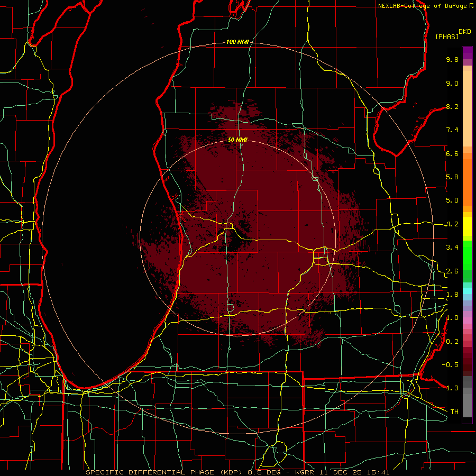The height and width of the screenshot is (476, 476).
Task: Click the NEXLAB-College of DuPage credit text
Action: coord(423,6)
